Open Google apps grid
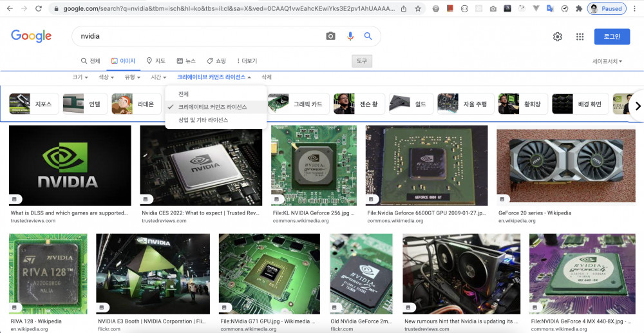 tap(580, 37)
